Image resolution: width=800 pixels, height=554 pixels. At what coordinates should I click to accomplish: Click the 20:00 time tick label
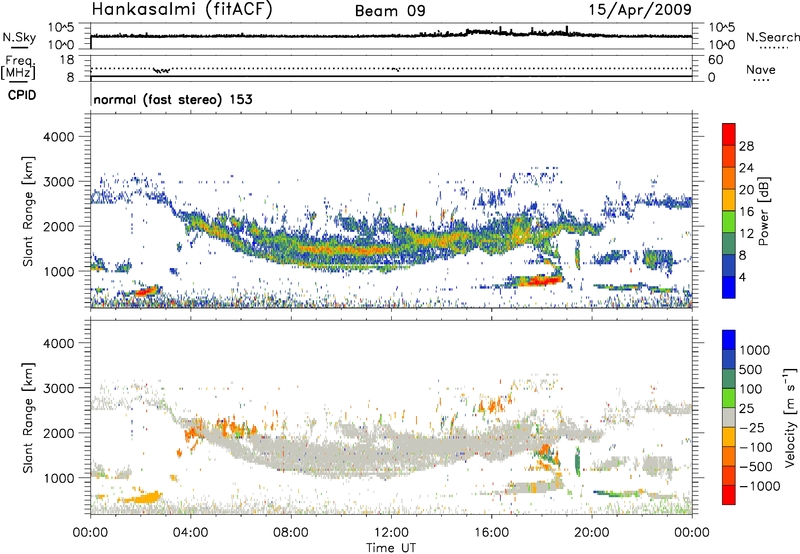(x=591, y=533)
